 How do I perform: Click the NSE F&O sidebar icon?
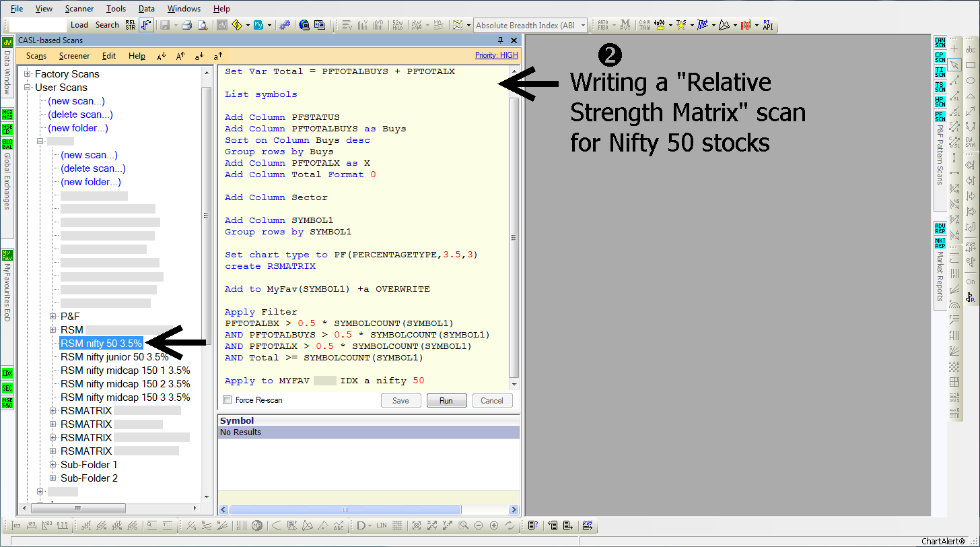[7, 404]
